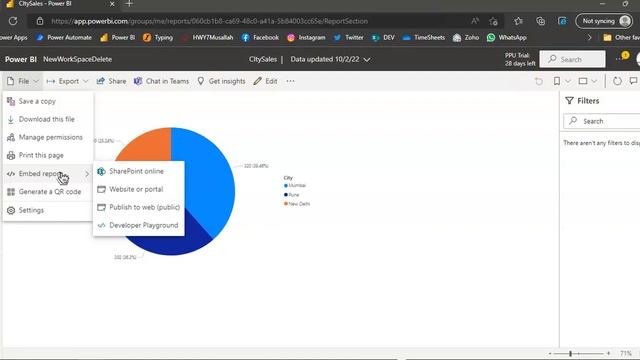Open Developer Playground

[139, 225]
